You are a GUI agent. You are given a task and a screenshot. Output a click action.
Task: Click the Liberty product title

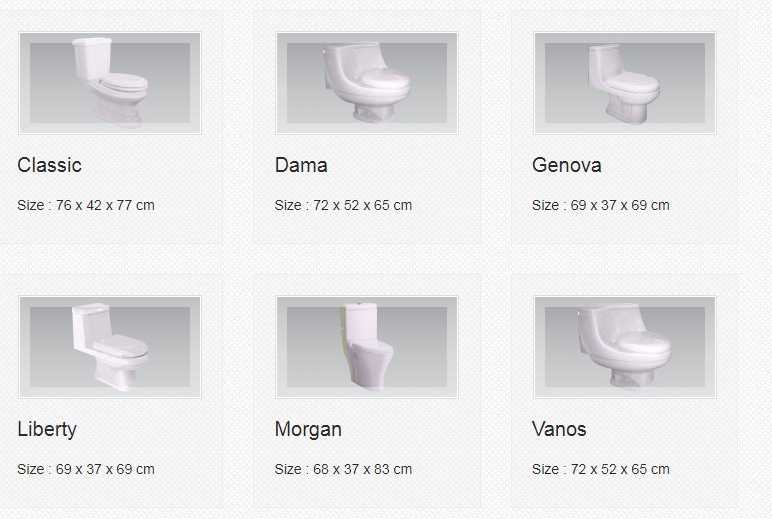[x=47, y=429]
